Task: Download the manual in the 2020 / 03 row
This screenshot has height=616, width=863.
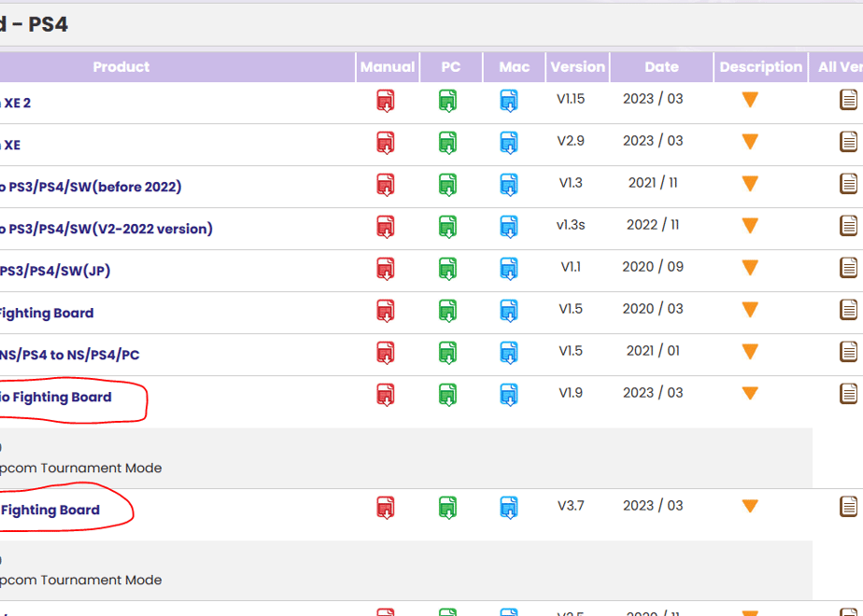Action: [x=386, y=311]
